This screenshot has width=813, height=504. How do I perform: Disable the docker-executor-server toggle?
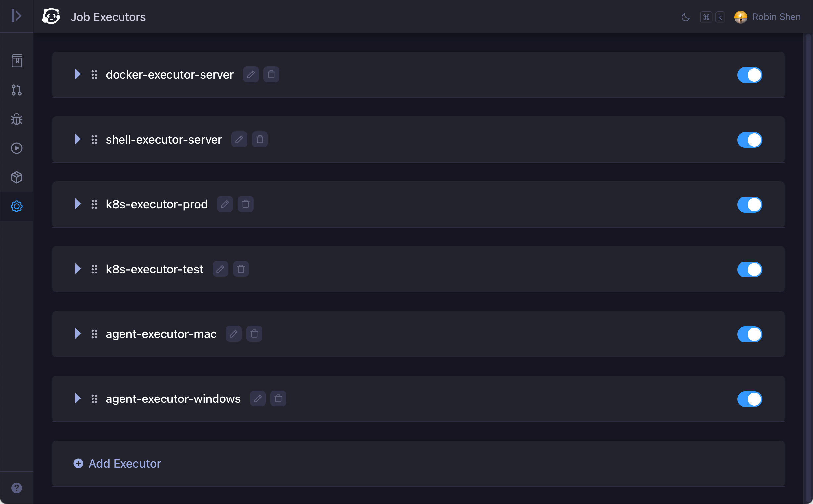[749, 75]
